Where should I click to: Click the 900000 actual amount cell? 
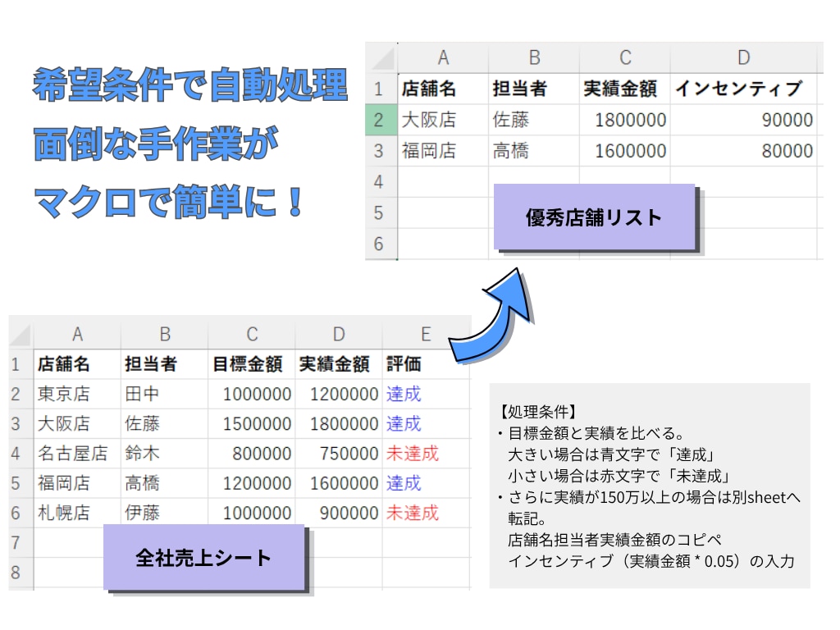coord(339,513)
